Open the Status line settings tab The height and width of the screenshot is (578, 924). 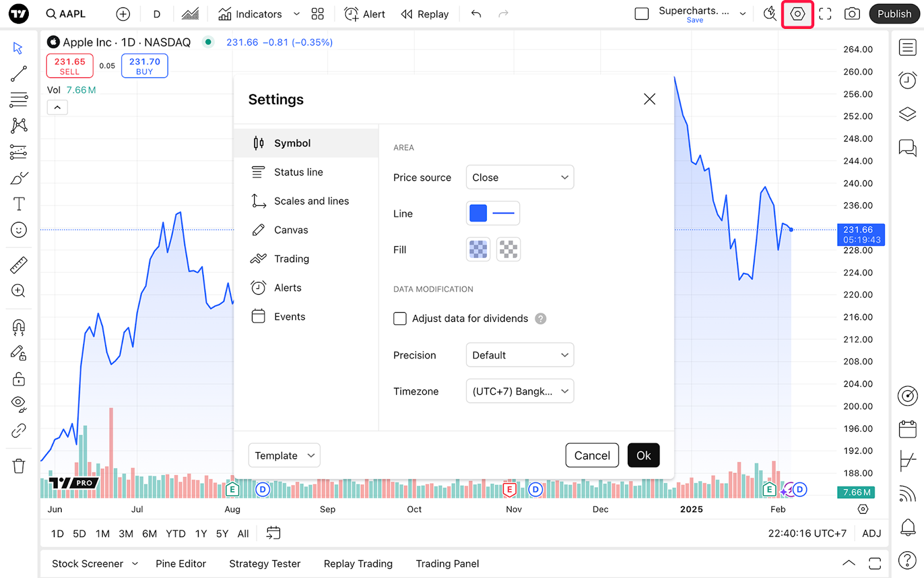click(306, 172)
